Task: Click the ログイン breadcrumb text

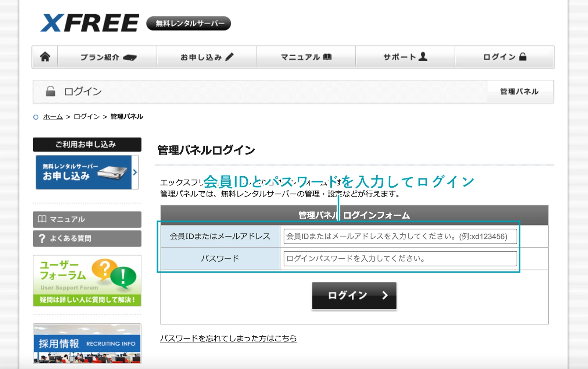Action: pyautogui.click(x=87, y=117)
